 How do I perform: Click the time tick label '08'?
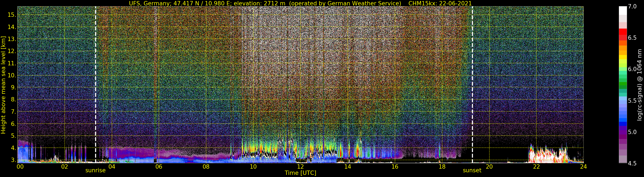206,167
